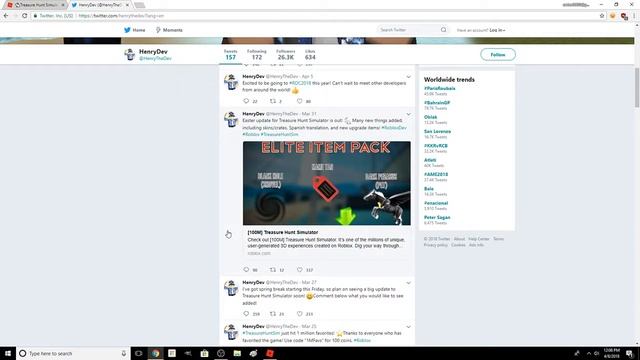The height and width of the screenshot is (360, 640).
Task: Click HenryDev avatar in profile header
Action: coord(130,54)
